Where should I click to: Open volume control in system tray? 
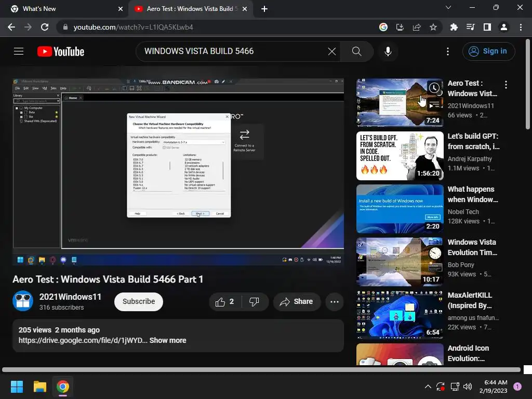tap(468, 387)
